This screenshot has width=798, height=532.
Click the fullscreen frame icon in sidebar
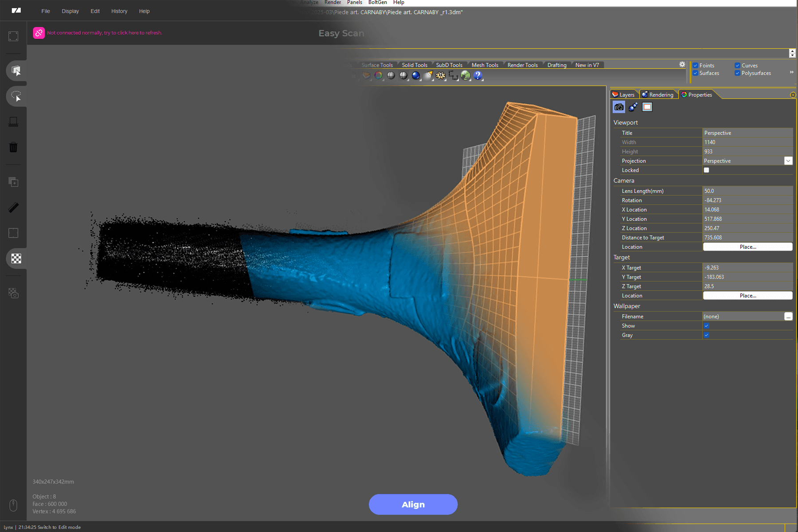tap(13, 36)
